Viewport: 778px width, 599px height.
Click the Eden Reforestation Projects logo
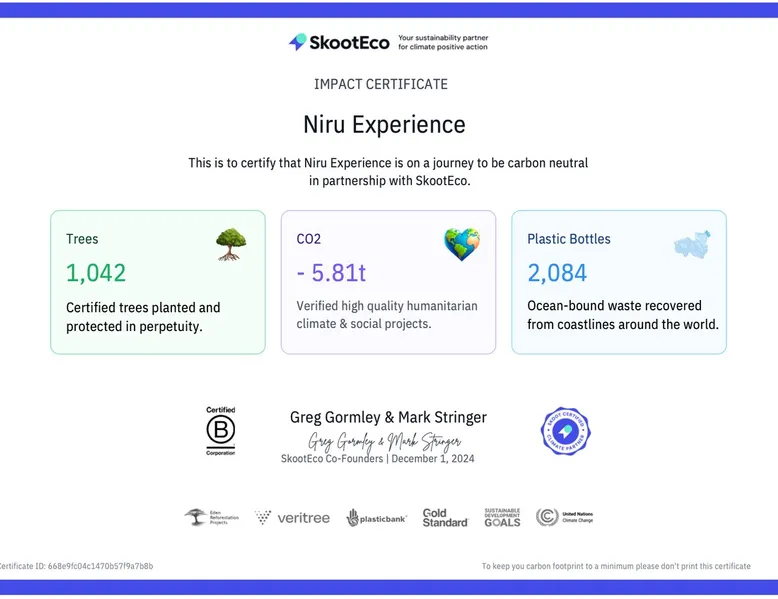211,517
